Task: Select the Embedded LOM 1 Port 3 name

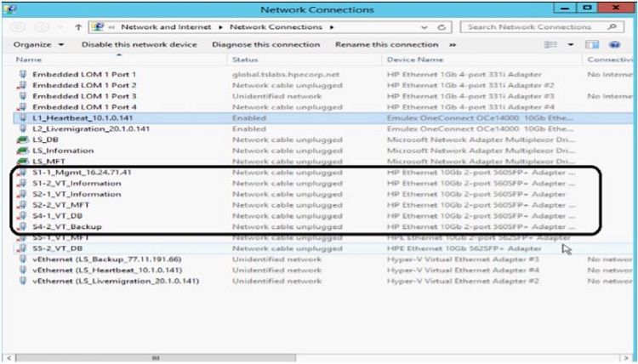Action: (84, 96)
